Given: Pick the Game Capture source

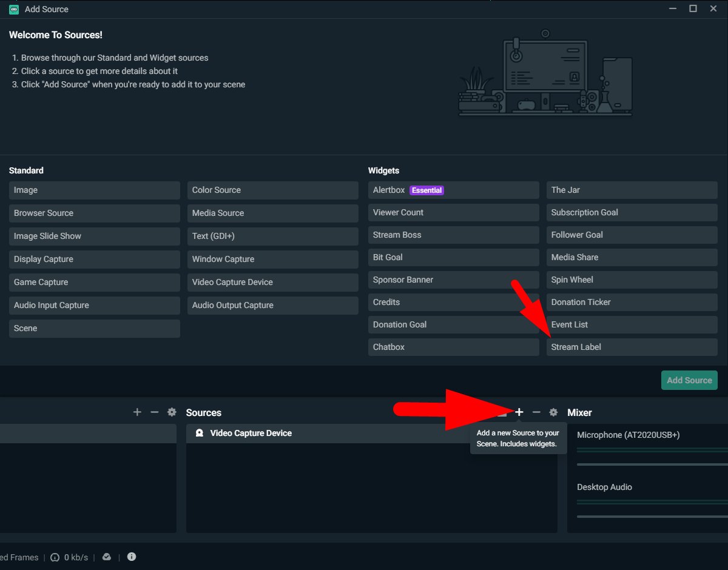Looking at the screenshot, I should [95, 282].
